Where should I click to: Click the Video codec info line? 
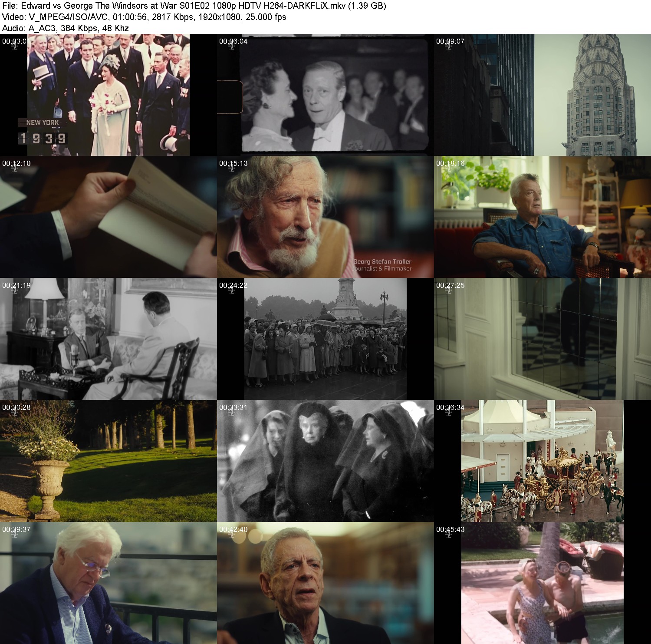pyautogui.click(x=144, y=17)
